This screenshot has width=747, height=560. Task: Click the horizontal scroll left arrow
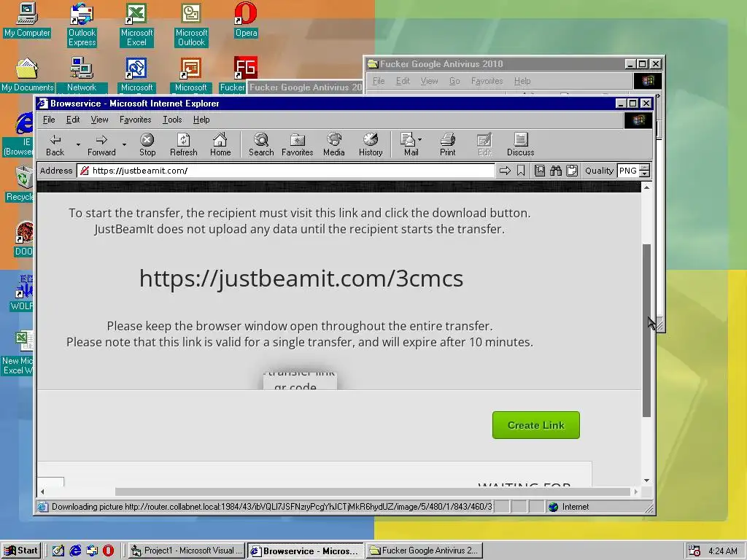tap(42, 491)
